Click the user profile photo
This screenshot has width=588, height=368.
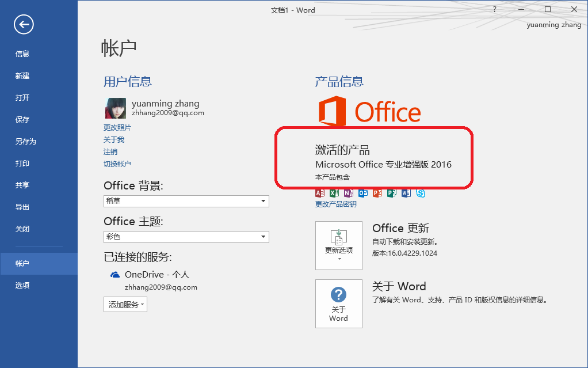[116, 108]
